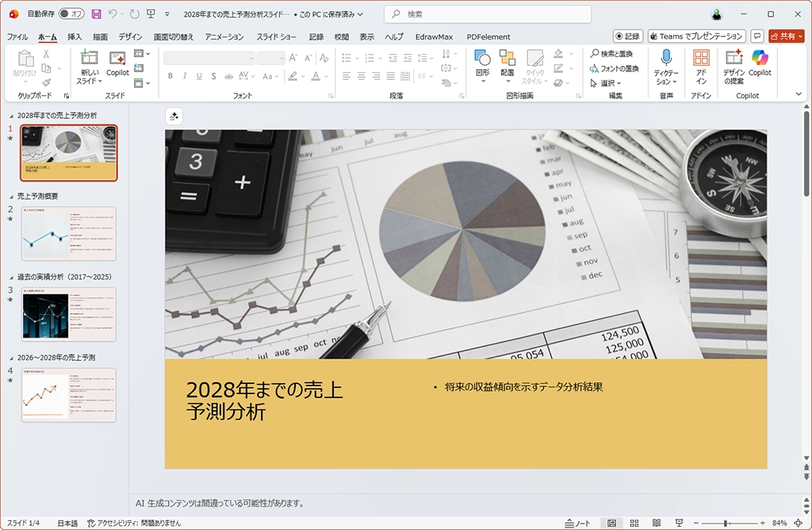Image resolution: width=812 pixels, height=530 pixels.
Task: Toggle the Notes pane in status bar
Action: point(578,524)
